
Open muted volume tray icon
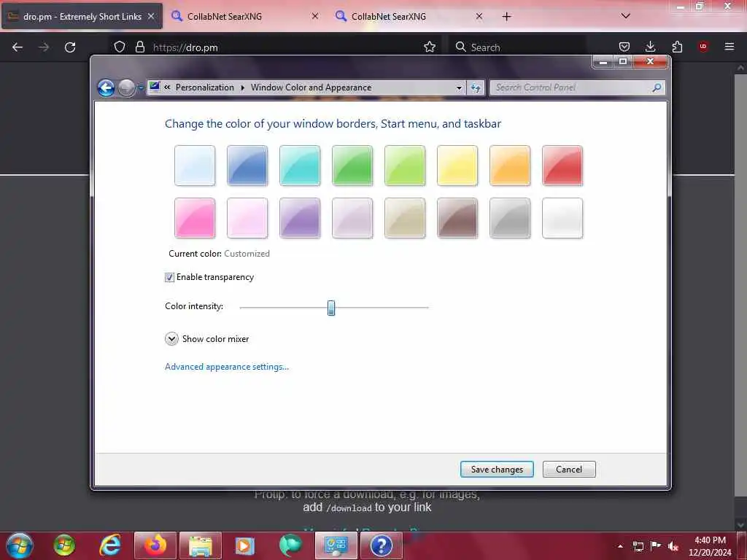673,546
